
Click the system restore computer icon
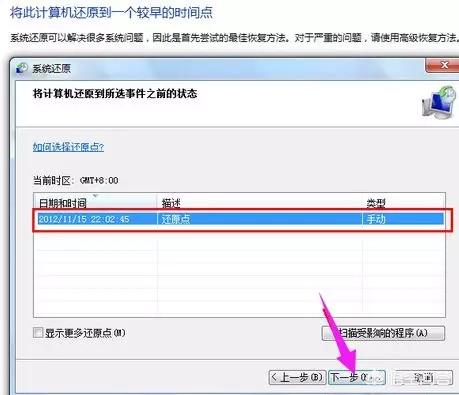click(439, 103)
